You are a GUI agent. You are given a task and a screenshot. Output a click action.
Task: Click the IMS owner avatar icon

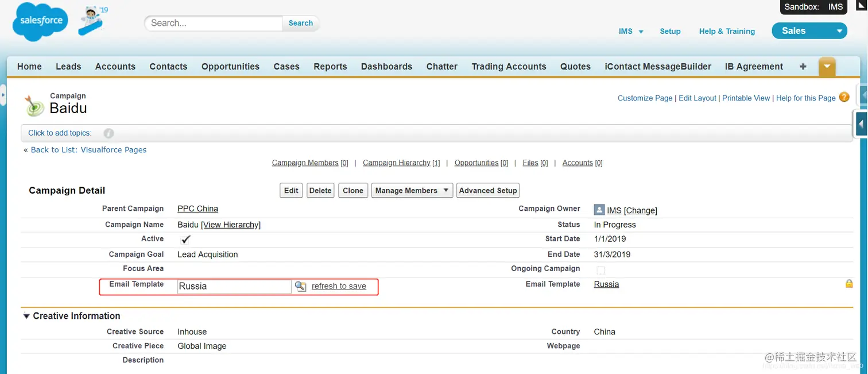point(599,210)
